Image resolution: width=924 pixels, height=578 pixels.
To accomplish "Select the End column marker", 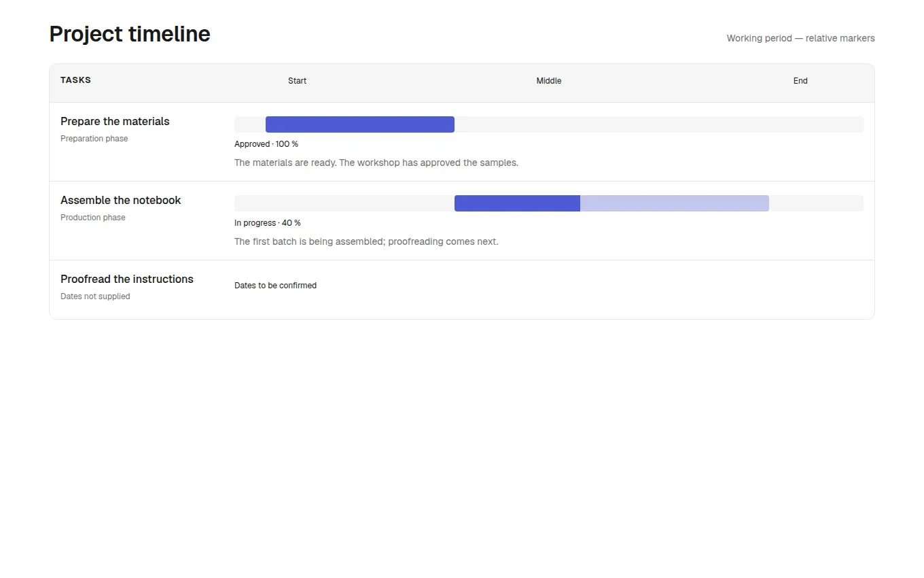I will pos(800,81).
